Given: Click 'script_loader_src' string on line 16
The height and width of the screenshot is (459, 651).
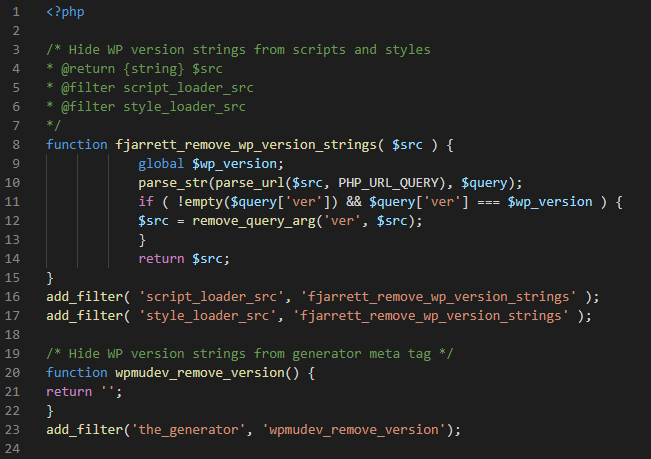Looking at the screenshot, I should point(211,297).
